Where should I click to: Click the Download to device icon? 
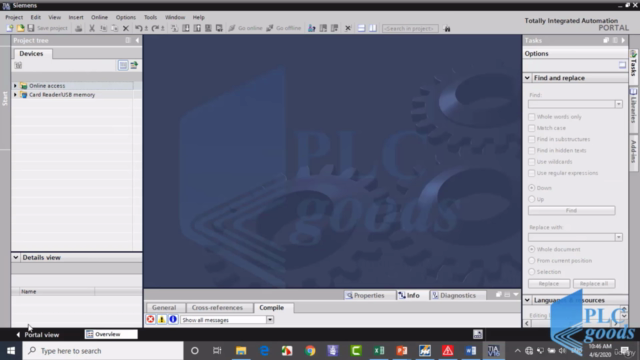click(x=186, y=28)
